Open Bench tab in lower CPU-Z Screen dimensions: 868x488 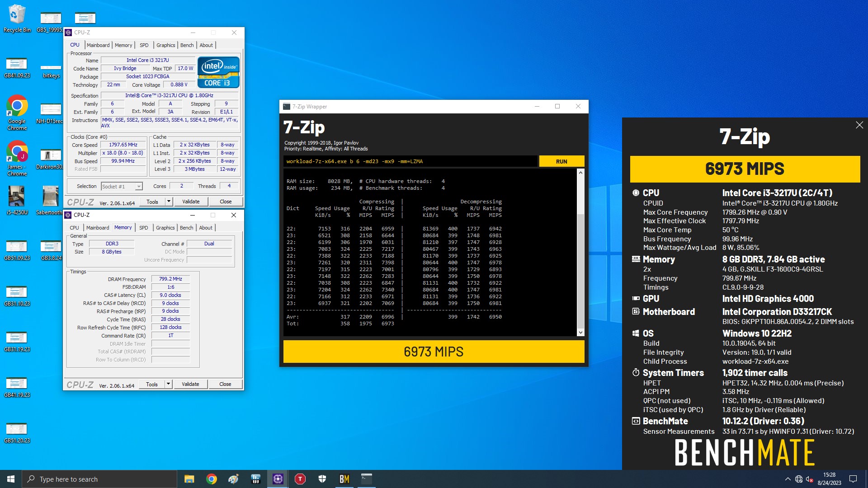[186, 228]
